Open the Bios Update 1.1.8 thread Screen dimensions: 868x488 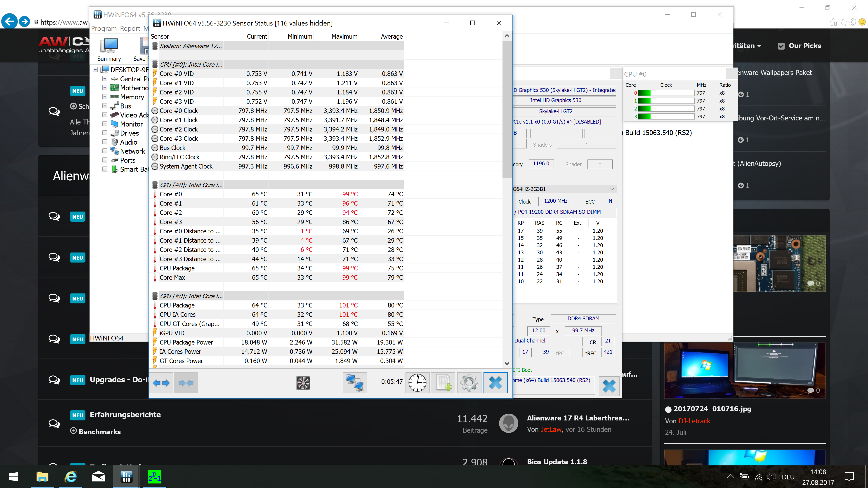pyautogui.click(x=557, y=462)
